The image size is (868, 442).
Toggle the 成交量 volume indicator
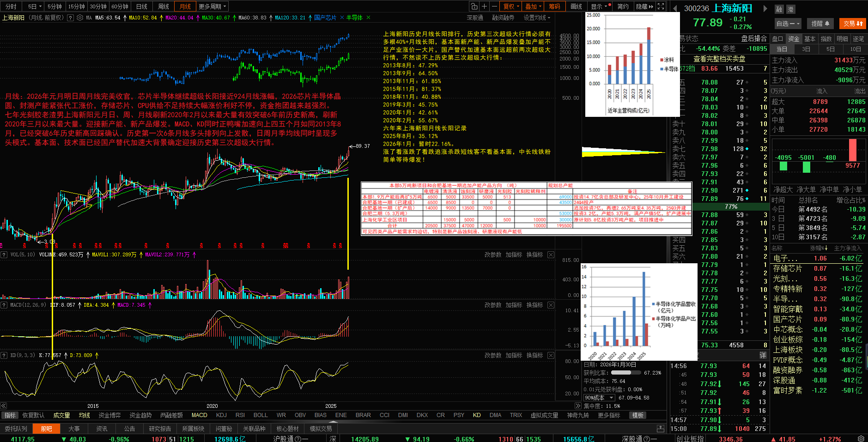[x=61, y=415]
